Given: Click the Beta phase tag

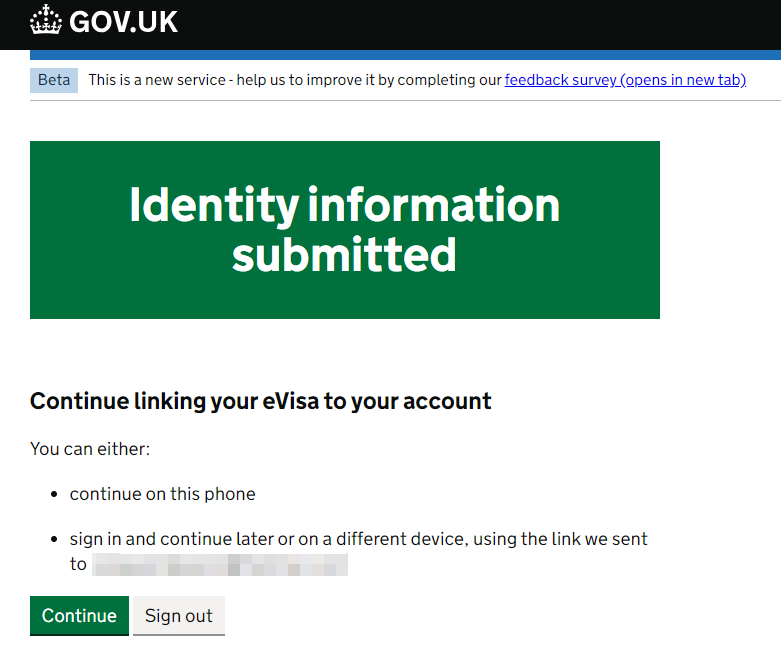Looking at the screenshot, I should tap(54, 80).
